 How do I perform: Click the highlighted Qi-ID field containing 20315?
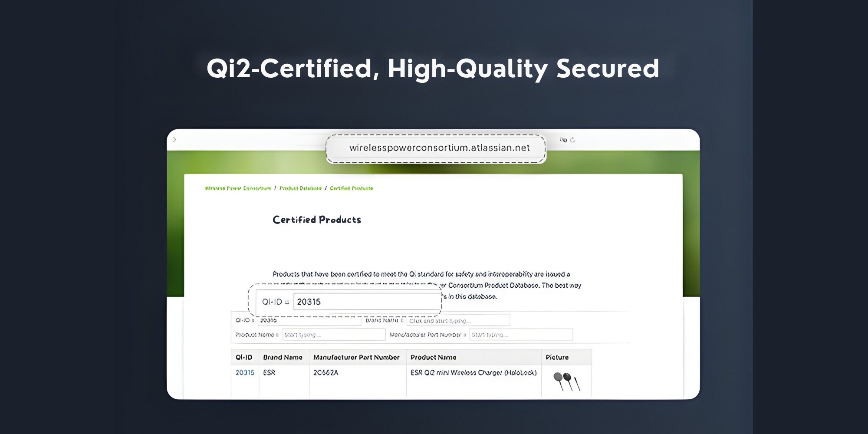[x=367, y=302]
